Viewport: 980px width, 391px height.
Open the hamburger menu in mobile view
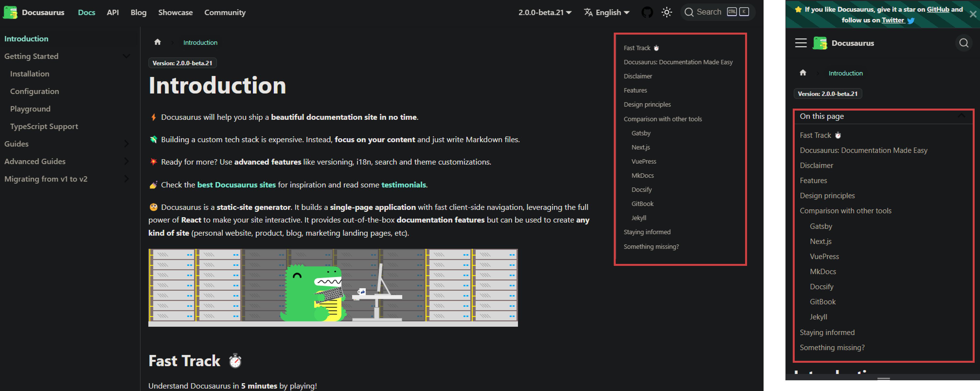pos(801,43)
